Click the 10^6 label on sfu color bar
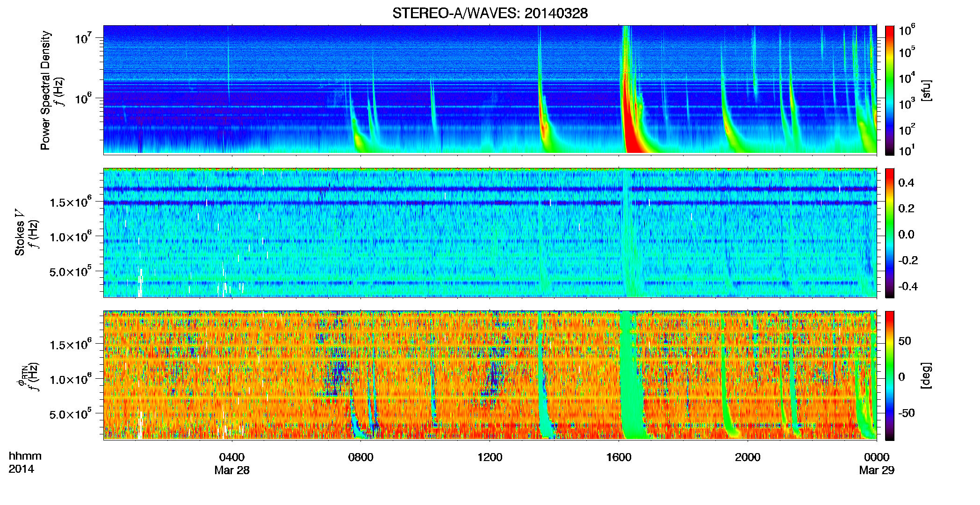The width and height of the screenshot is (980, 505). (x=907, y=30)
